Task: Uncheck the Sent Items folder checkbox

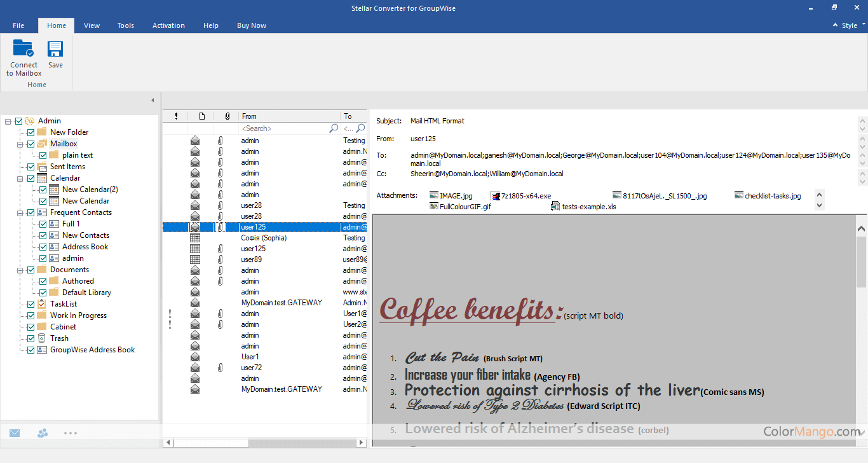Action: click(x=31, y=167)
